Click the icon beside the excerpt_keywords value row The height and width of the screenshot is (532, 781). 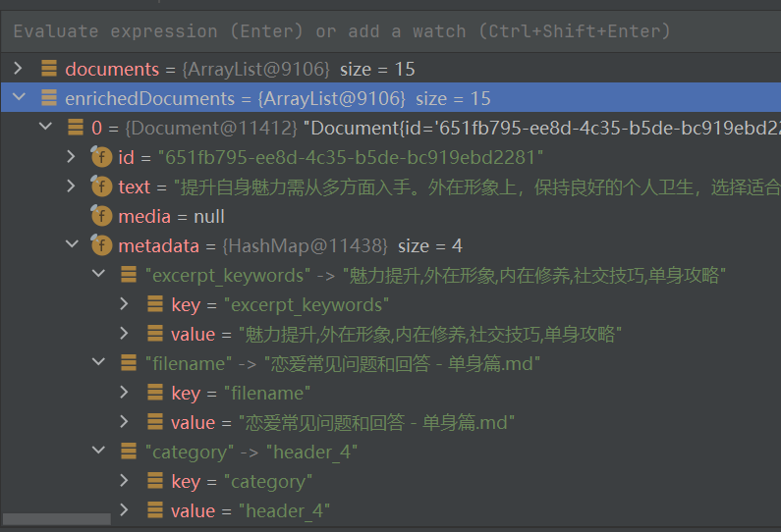155,333
